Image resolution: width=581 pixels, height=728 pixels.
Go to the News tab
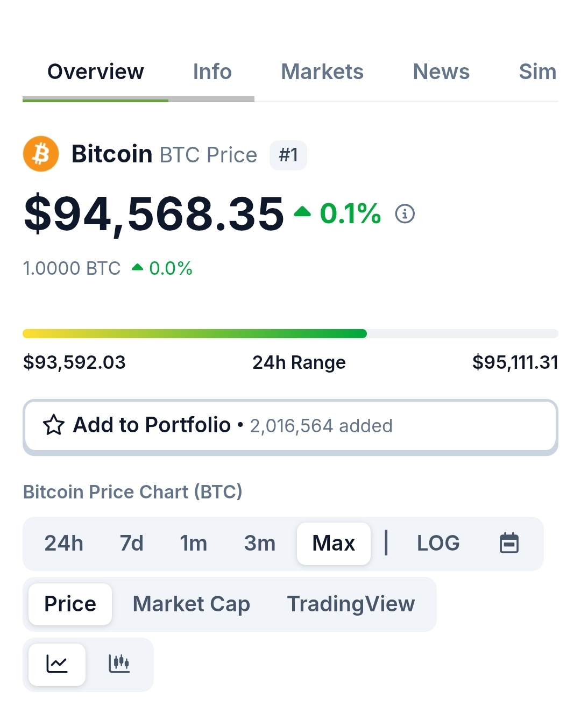click(441, 72)
